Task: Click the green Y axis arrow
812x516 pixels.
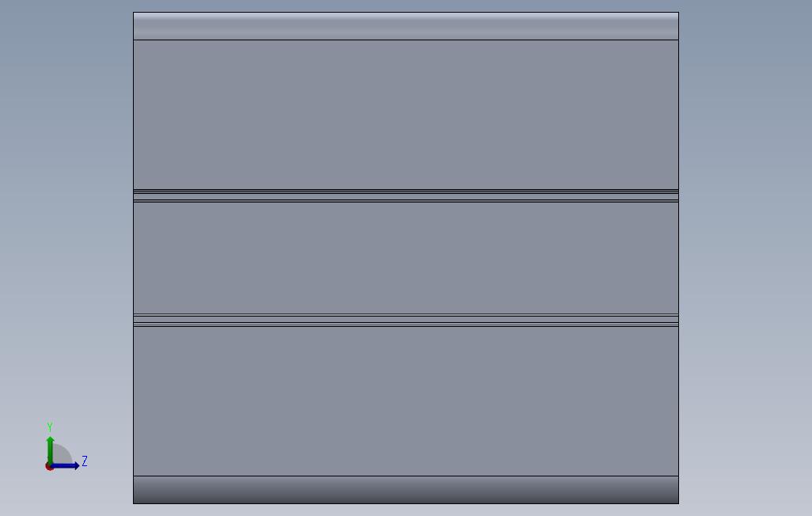Action: click(x=50, y=450)
